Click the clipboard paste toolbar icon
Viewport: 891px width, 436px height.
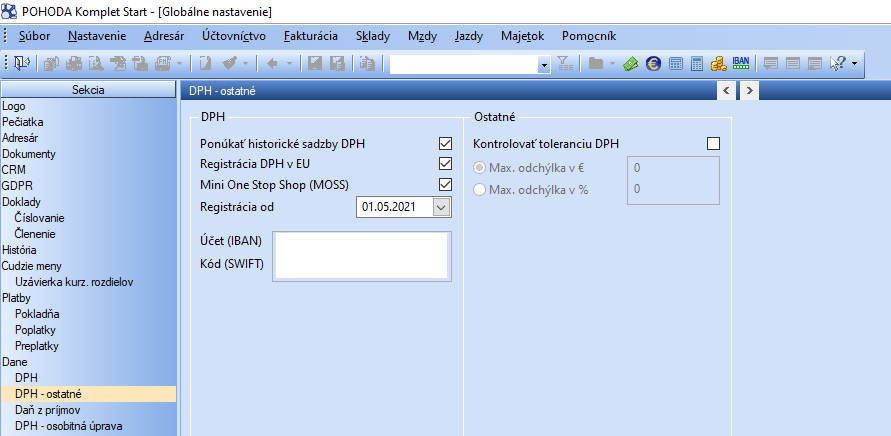pyautogui.click(x=367, y=64)
